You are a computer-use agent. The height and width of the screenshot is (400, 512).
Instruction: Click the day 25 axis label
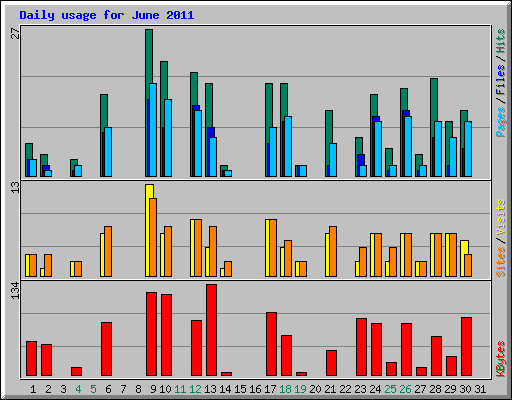coord(390,389)
